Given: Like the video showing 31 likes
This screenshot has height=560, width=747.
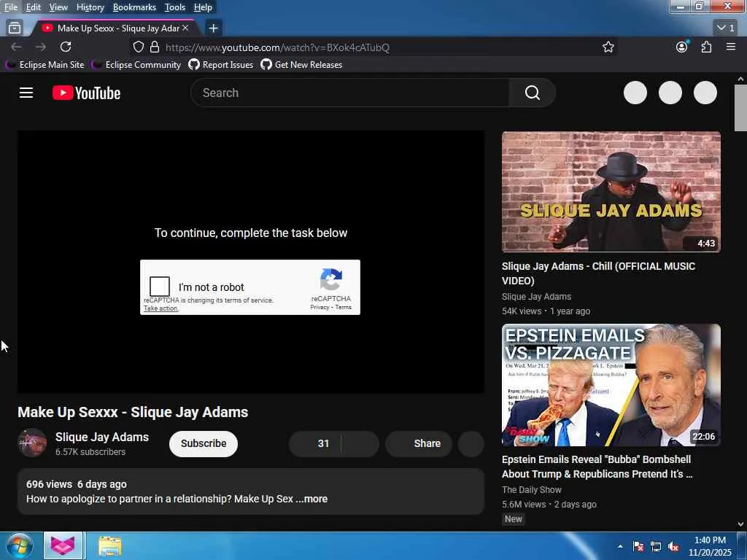Looking at the screenshot, I should (x=315, y=443).
